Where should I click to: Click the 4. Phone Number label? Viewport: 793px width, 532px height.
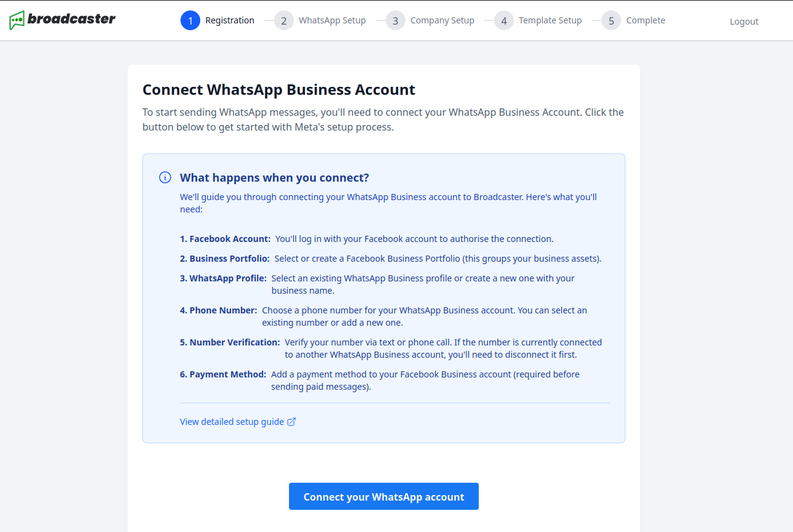[x=219, y=310]
